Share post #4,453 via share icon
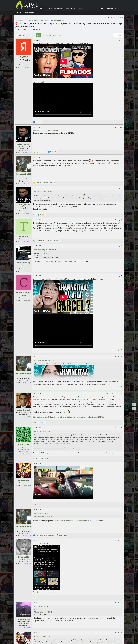 (x=115, y=541)
